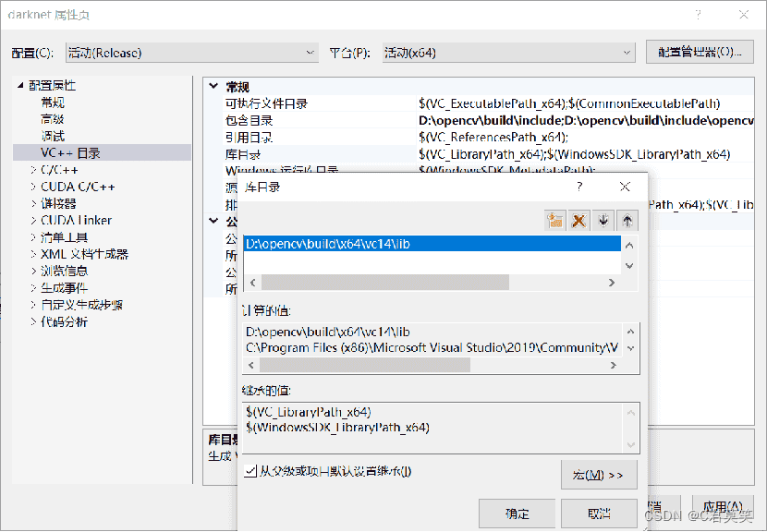Click 库目录 property row label

(243, 154)
